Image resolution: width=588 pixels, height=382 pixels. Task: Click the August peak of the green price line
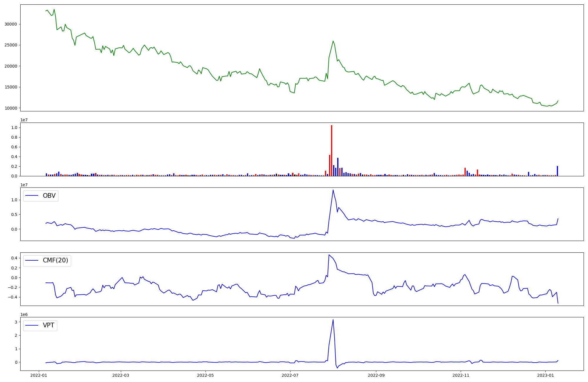333,41
